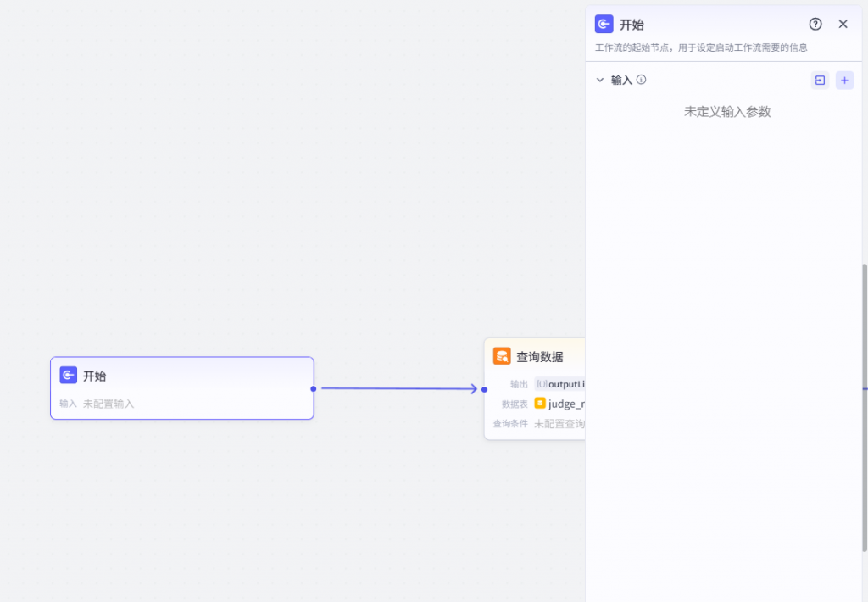This screenshot has height=602, width=868.
Task: Select the 开始 node title on canvas
Action: (x=94, y=376)
